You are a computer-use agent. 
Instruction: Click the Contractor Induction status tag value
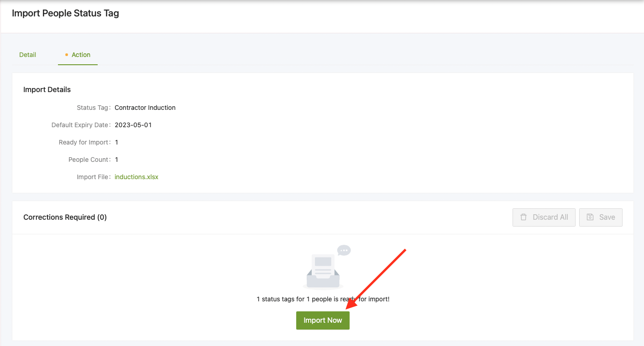(145, 108)
